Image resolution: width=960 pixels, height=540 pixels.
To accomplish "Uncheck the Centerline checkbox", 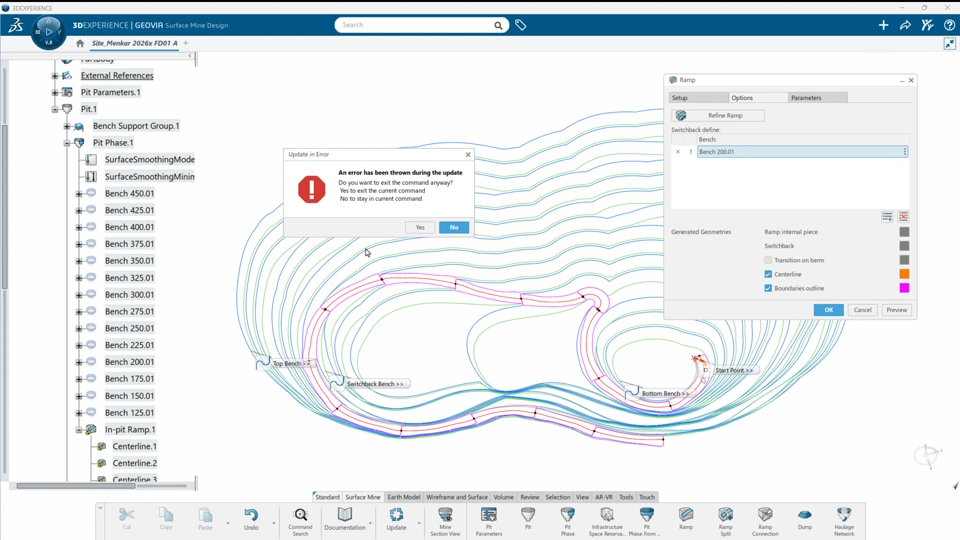I will (x=768, y=274).
